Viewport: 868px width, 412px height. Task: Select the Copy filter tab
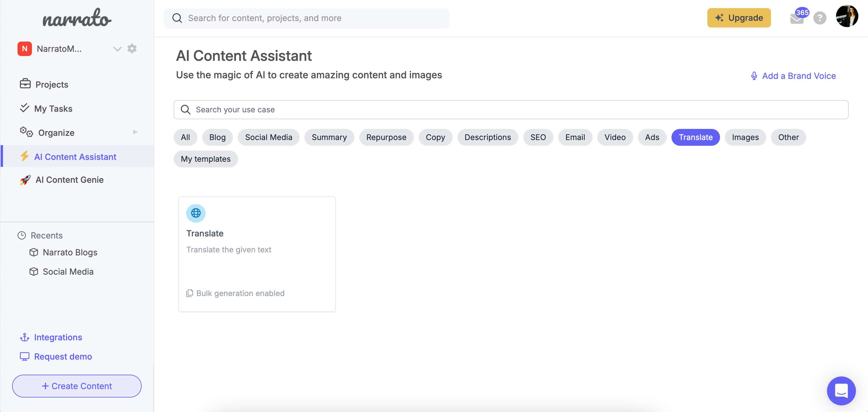pyautogui.click(x=435, y=137)
